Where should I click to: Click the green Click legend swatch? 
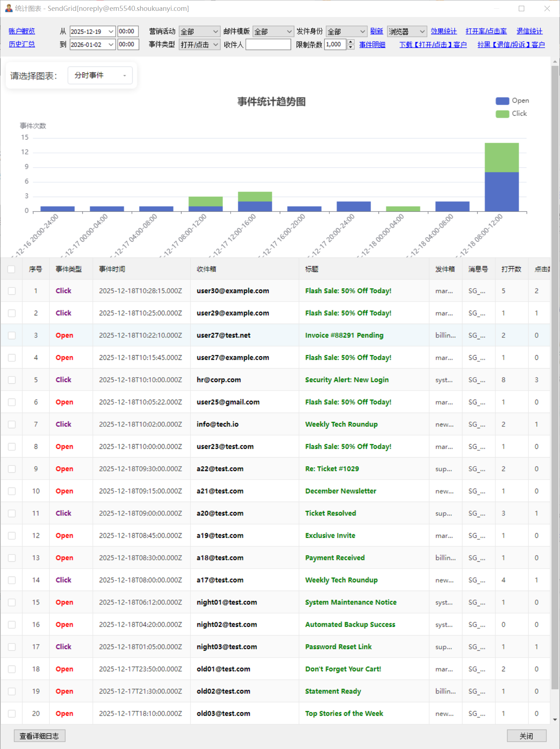(502, 114)
